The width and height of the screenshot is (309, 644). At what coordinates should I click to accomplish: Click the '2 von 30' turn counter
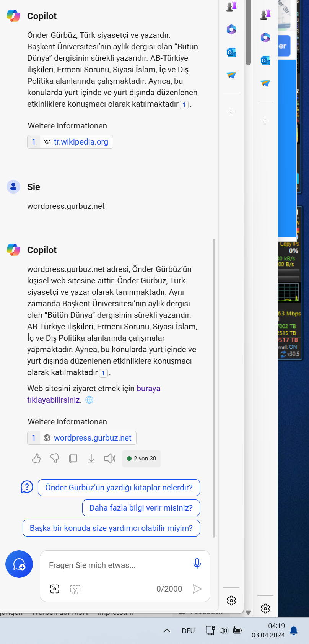tap(141, 459)
